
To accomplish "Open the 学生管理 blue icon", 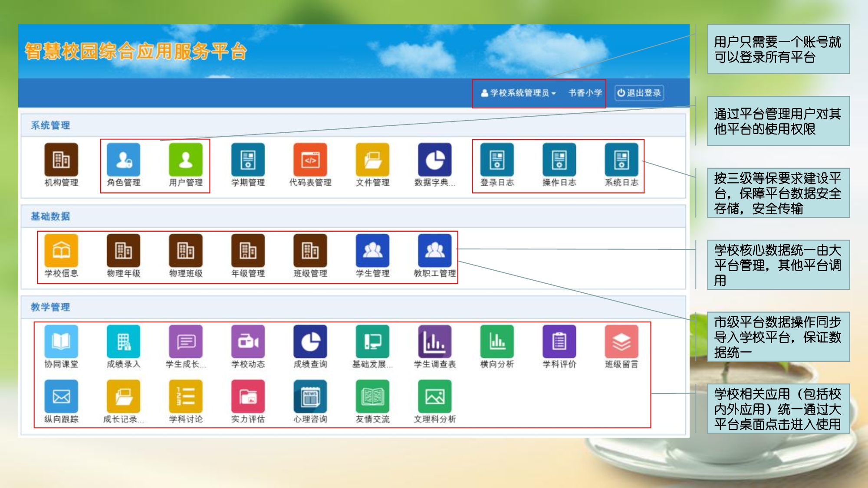I will (x=372, y=251).
